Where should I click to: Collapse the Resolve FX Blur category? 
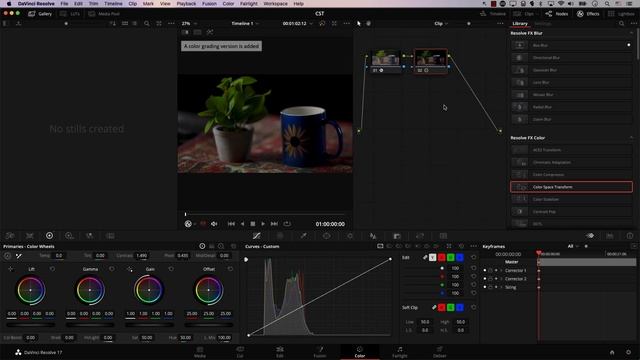click(x=631, y=33)
